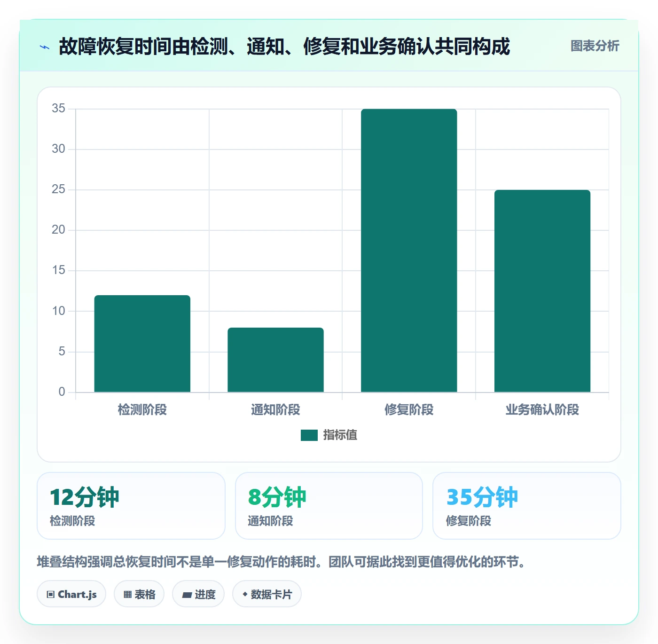Select the 业务确认阶段 bar in the chart

pos(542,291)
